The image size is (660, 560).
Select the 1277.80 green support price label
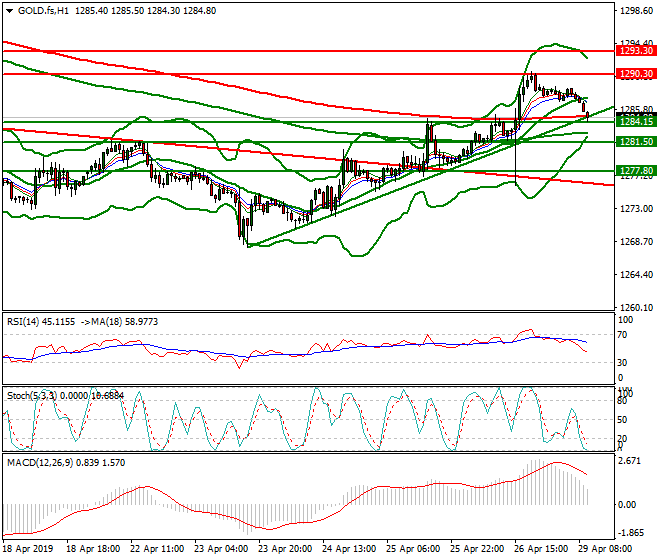coord(636,171)
